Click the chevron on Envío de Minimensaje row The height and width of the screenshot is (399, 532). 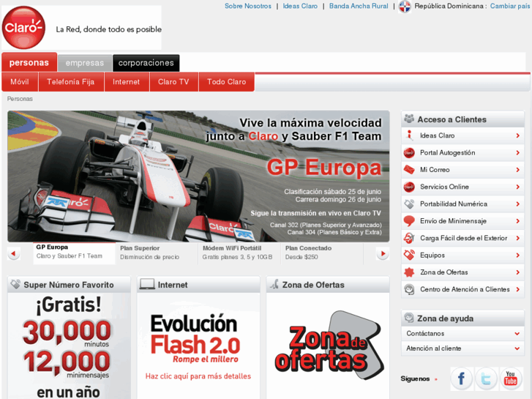(518, 221)
